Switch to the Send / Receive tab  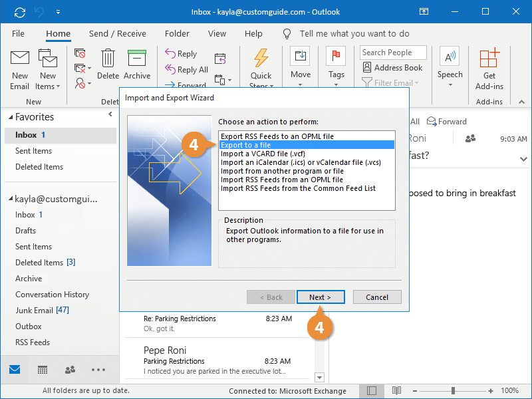click(118, 34)
